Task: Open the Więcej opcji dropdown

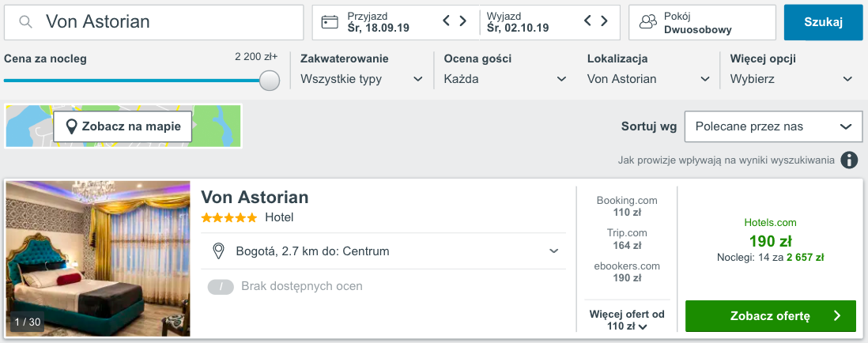Action: point(791,79)
